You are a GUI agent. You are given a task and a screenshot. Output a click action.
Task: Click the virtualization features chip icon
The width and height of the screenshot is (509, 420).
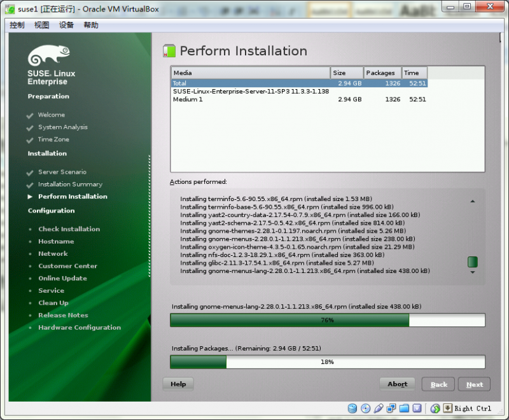click(415, 408)
